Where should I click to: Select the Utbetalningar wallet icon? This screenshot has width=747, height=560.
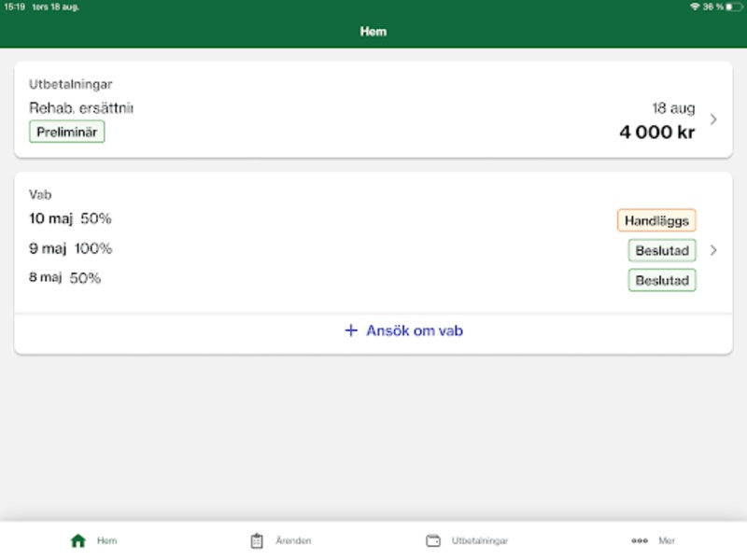(x=433, y=540)
